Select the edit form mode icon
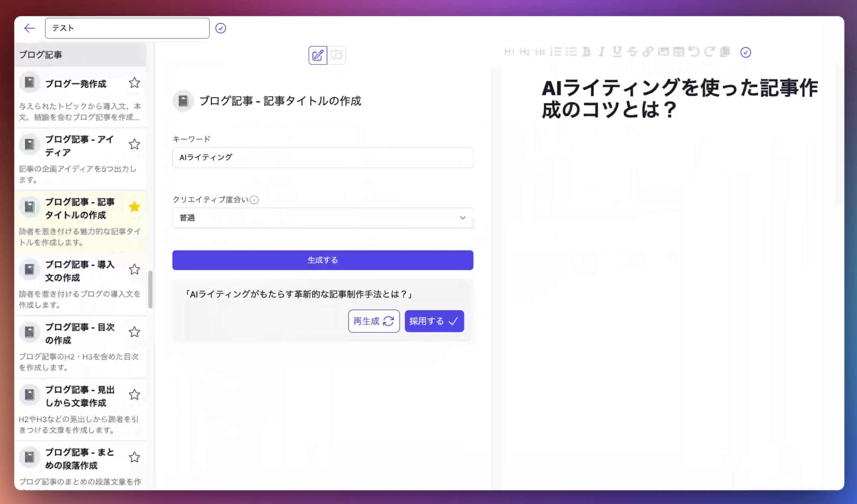This screenshot has width=857, height=504. (317, 55)
